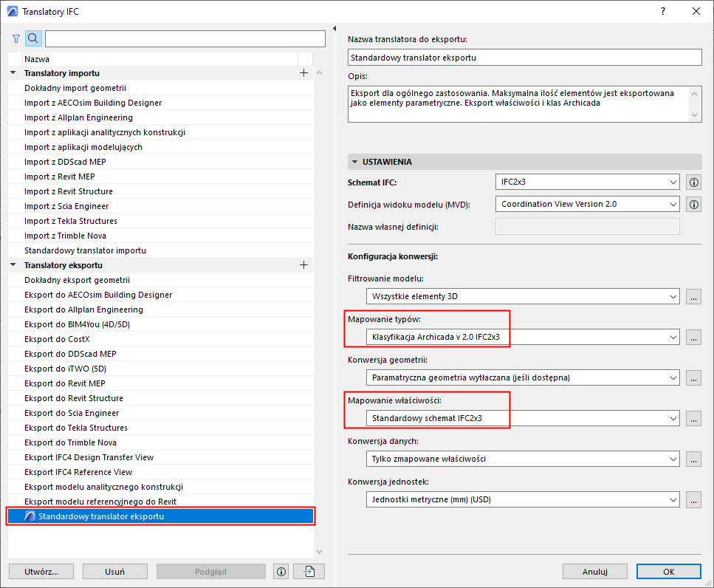Image resolution: width=714 pixels, height=588 pixels.
Task: Open Schemat IFC dropdown
Action: pyautogui.click(x=588, y=182)
